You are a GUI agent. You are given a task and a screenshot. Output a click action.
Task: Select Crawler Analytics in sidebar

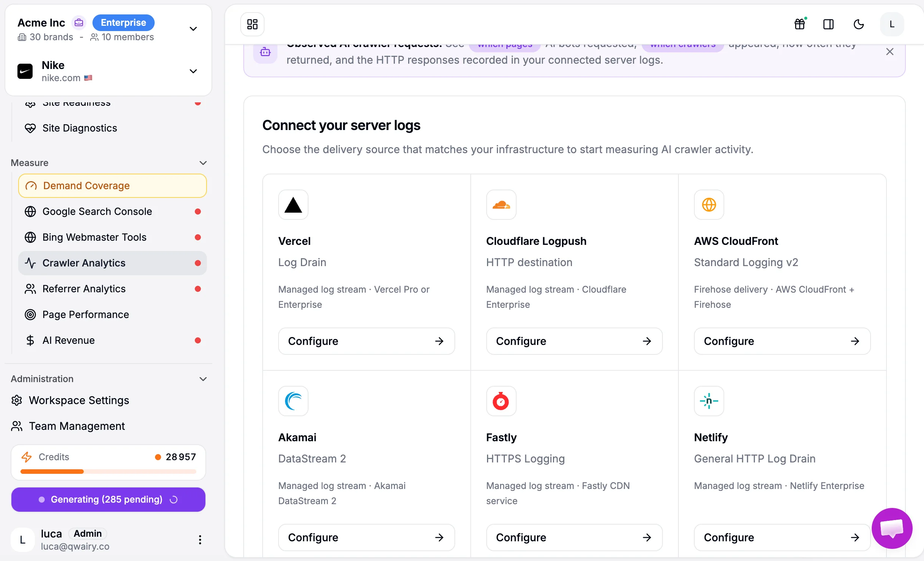click(113, 263)
